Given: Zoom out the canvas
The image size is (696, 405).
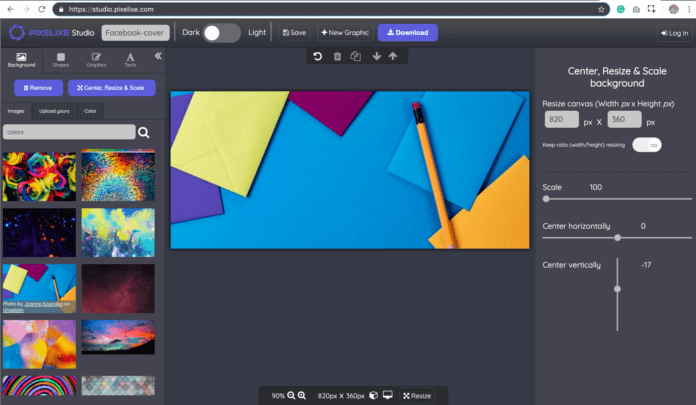Looking at the screenshot, I should pyautogui.click(x=291, y=396).
